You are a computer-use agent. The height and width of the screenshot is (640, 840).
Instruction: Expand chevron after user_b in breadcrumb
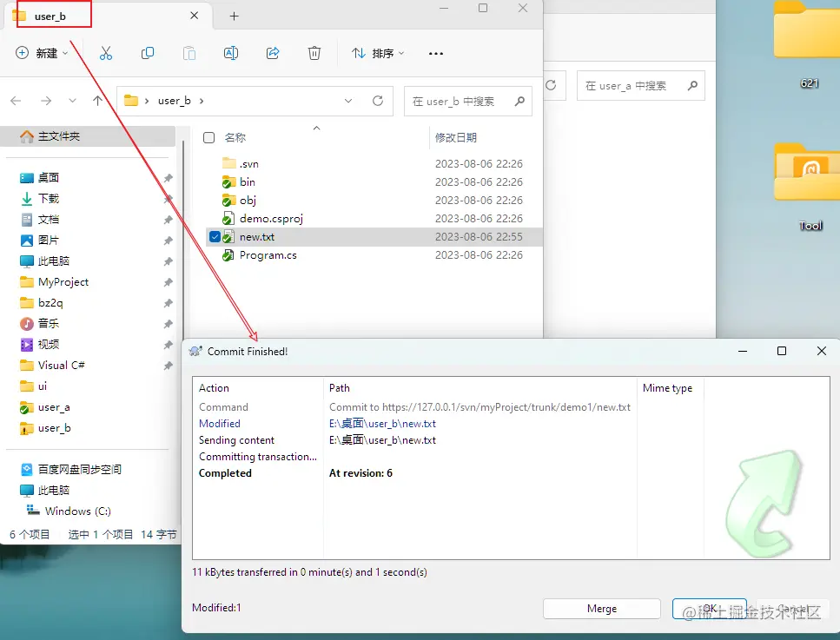202,101
